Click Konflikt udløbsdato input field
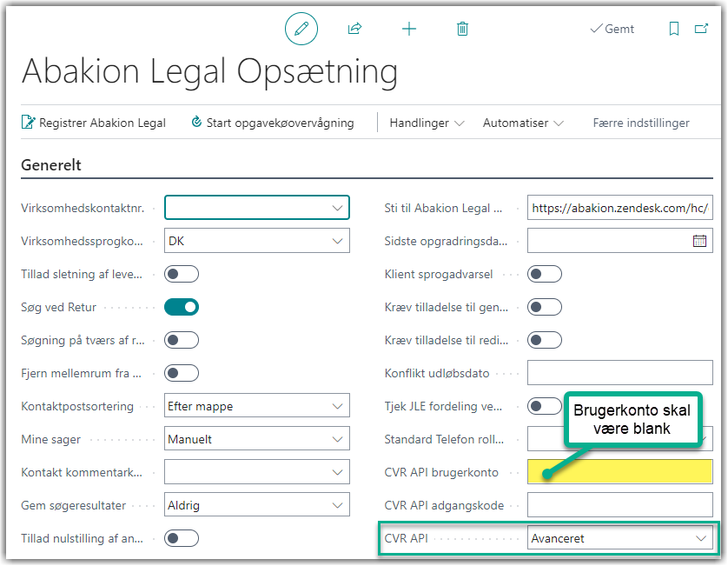This screenshot has width=728, height=566. [619, 373]
